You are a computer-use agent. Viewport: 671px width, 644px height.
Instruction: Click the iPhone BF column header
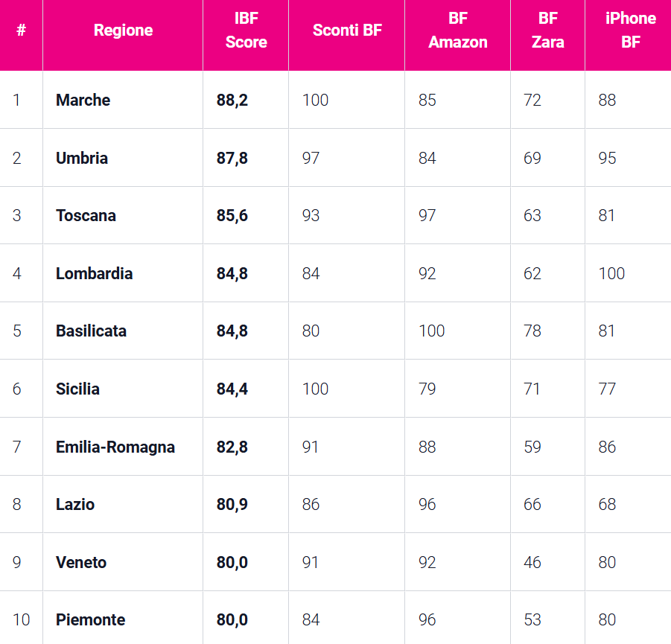[630, 31]
